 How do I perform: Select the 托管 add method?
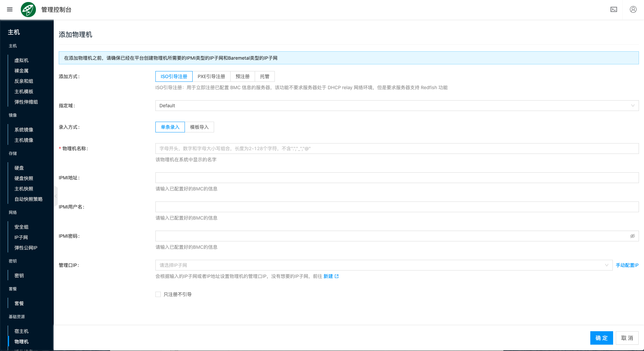tap(264, 76)
